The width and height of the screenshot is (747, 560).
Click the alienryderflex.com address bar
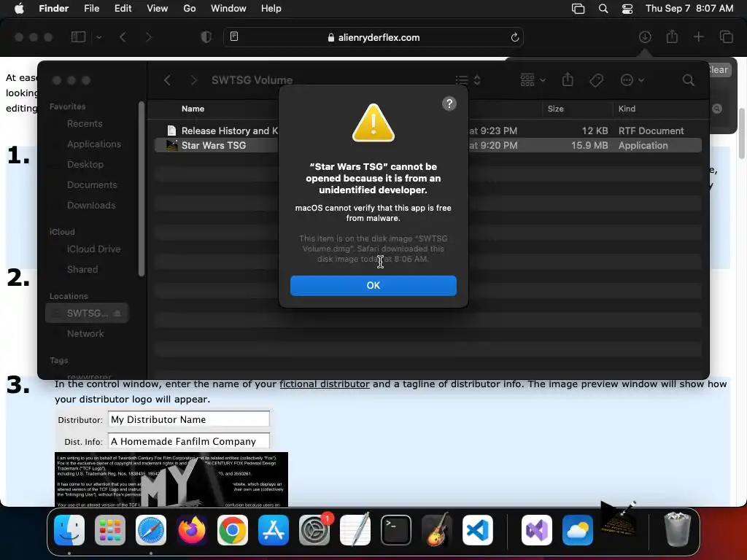[373, 37]
